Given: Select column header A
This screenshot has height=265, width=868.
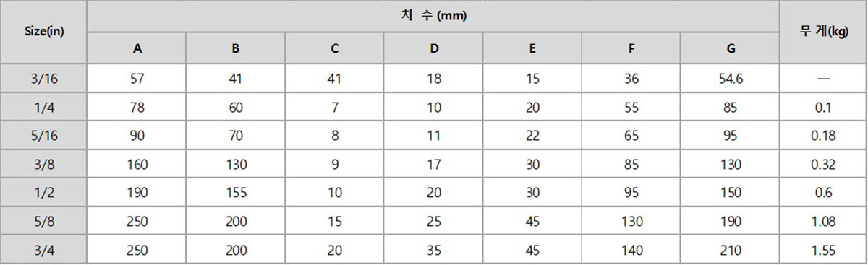Looking at the screenshot, I should pyautogui.click(x=137, y=48).
